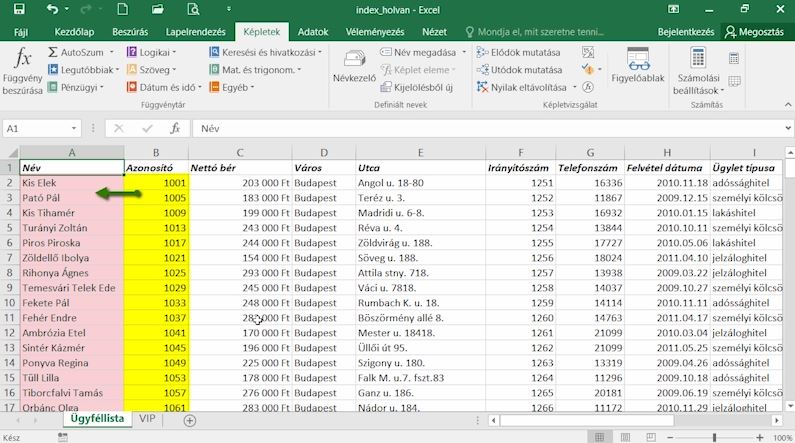Click insert function fx in formula bar

175,129
